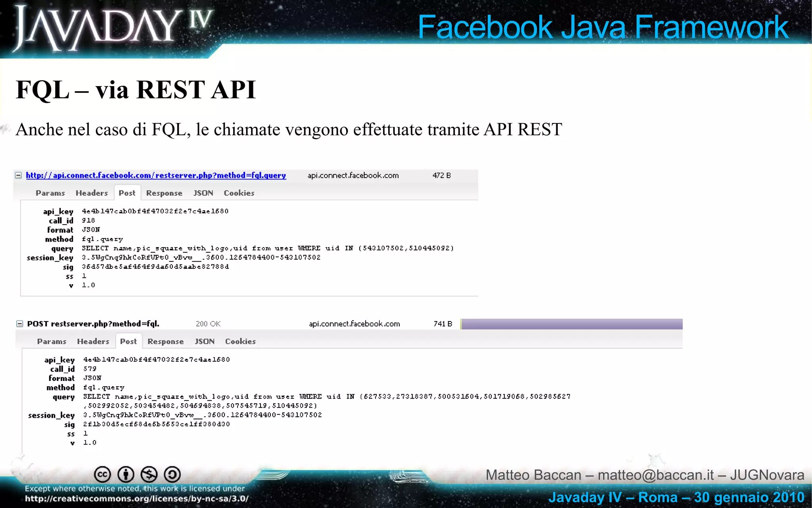Viewport: 812px width, 508px height.
Task: Switch to Params tab in POST restserver request
Action: (x=52, y=341)
